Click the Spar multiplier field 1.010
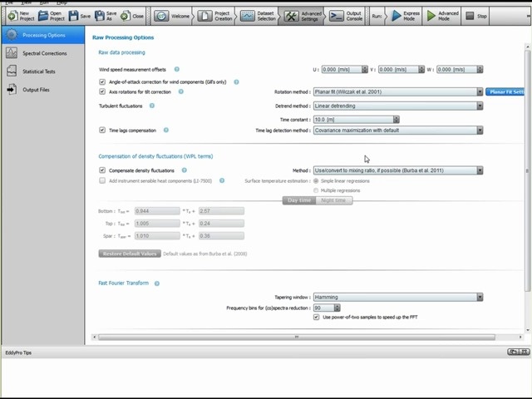The image size is (532, 399). [x=157, y=236]
